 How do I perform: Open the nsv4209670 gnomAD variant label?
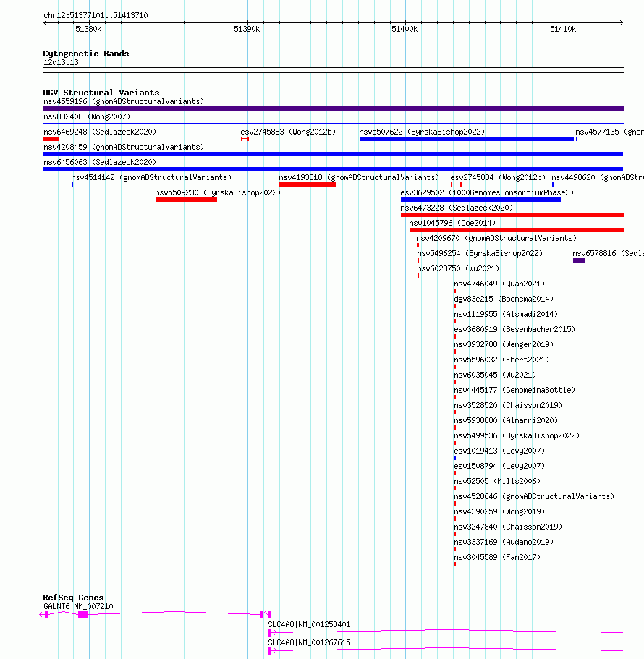click(x=496, y=238)
